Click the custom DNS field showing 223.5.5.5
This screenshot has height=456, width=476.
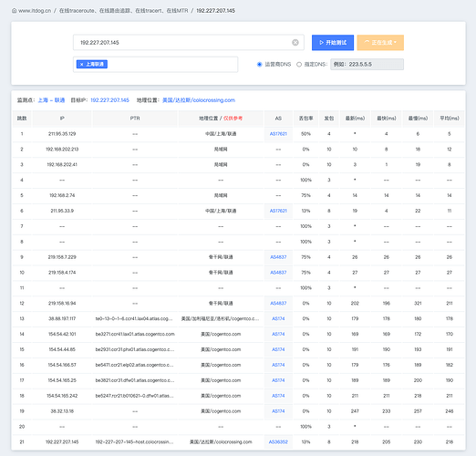point(367,65)
